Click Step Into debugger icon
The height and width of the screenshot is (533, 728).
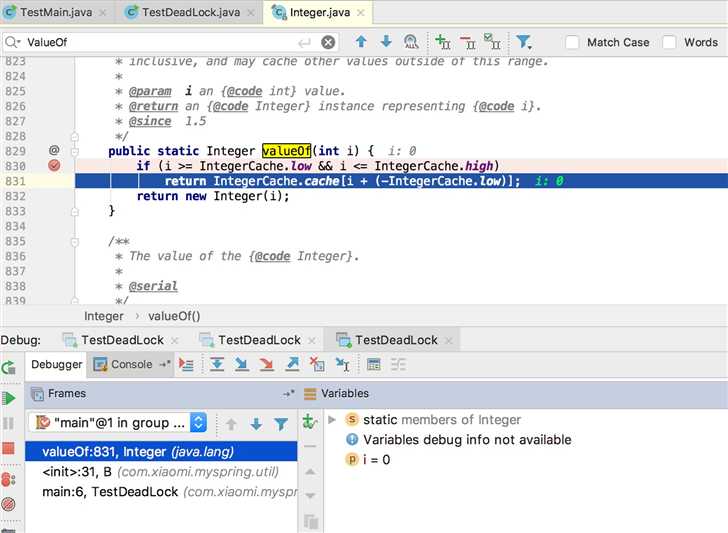(241, 364)
